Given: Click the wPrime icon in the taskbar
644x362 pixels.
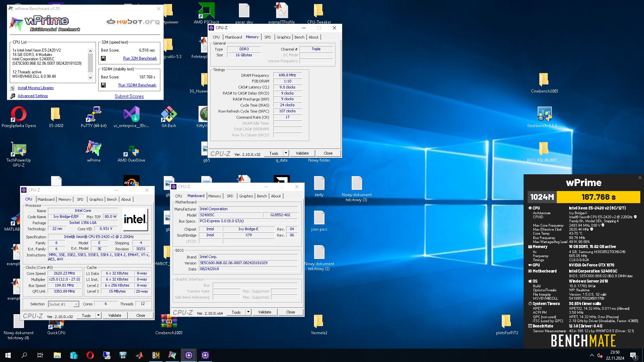Looking at the screenshot, I should pyautogui.click(x=172, y=355).
